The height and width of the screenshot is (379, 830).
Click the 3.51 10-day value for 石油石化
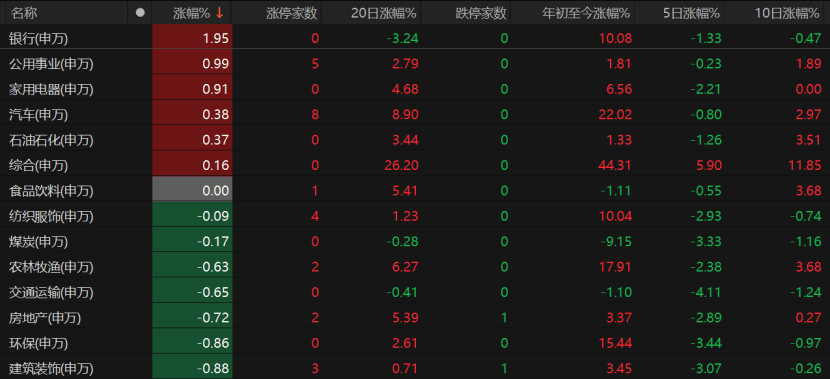pos(808,140)
